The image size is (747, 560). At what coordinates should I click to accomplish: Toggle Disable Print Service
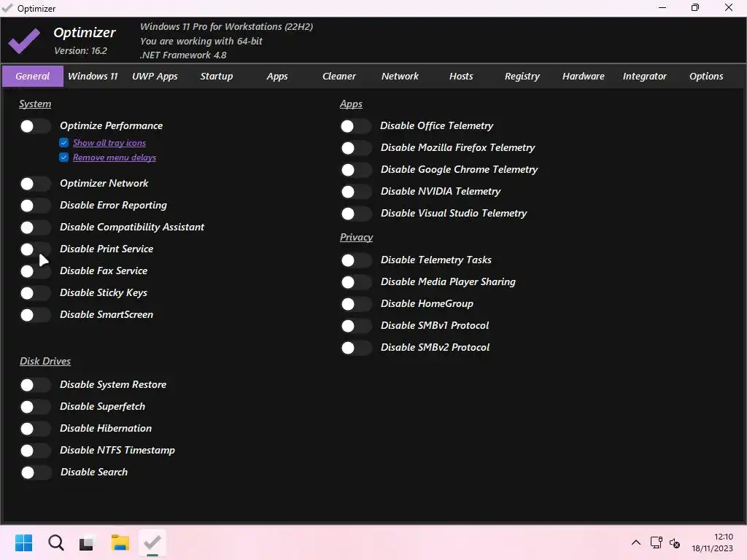click(35, 249)
